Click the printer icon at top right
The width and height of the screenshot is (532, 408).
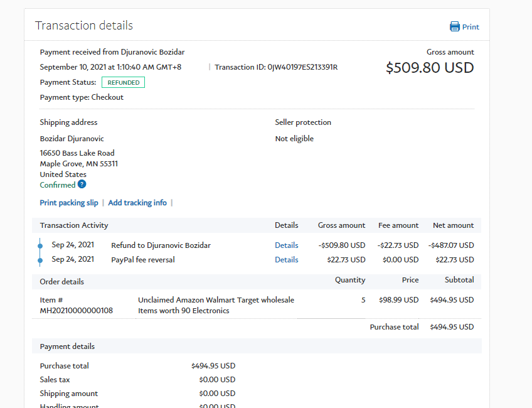455,26
